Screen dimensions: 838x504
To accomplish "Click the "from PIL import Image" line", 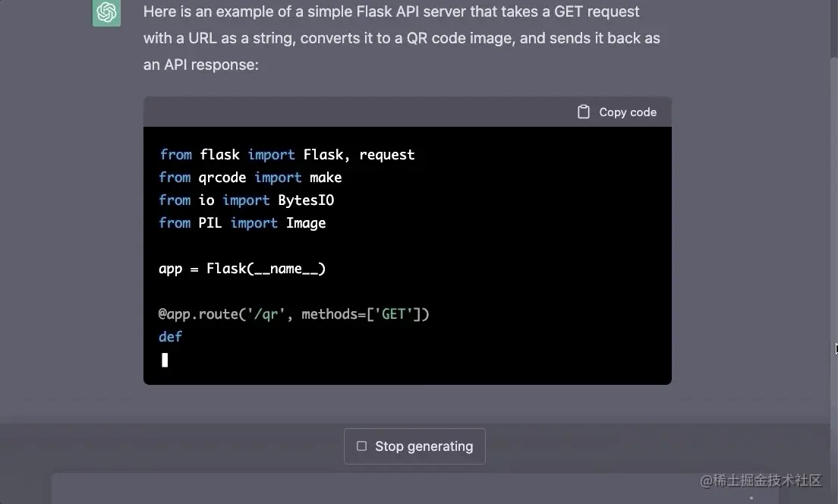I will 242,223.
